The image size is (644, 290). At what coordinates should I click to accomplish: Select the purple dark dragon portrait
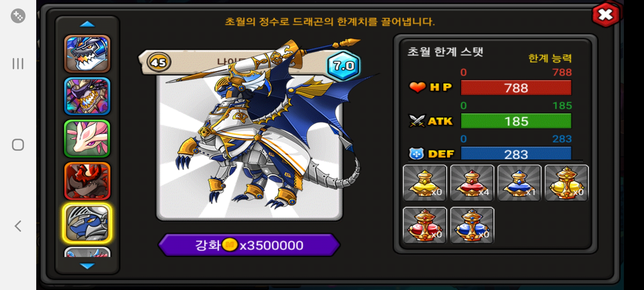(x=87, y=96)
